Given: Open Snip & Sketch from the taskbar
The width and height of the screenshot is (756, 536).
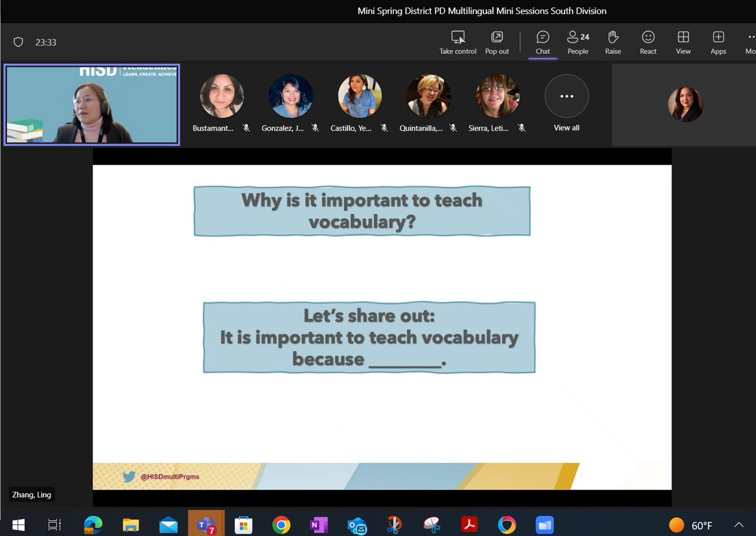Looking at the screenshot, I should (431, 524).
